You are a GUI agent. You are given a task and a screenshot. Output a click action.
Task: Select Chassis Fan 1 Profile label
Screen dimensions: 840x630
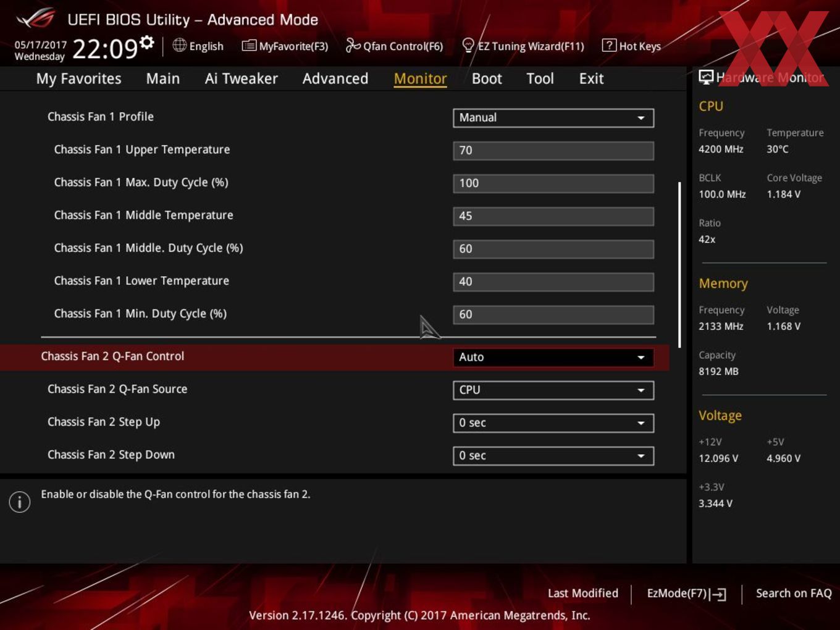(101, 116)
